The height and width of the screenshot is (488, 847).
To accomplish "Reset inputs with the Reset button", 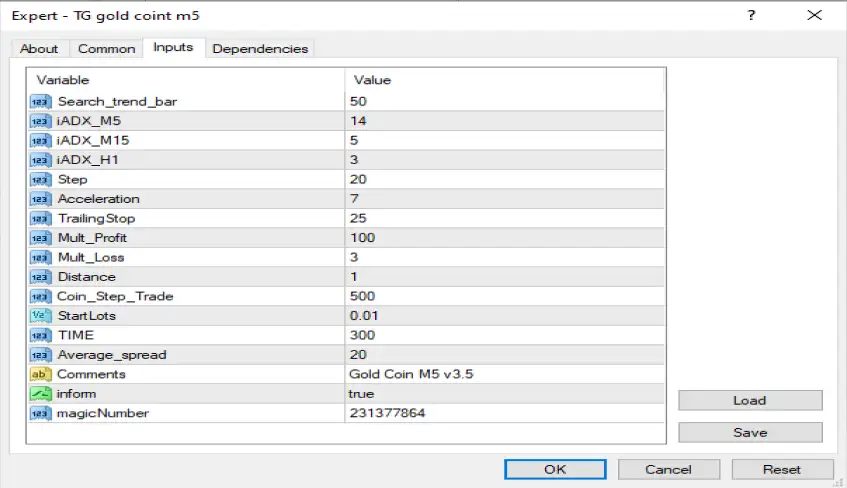I will (782, 469).
